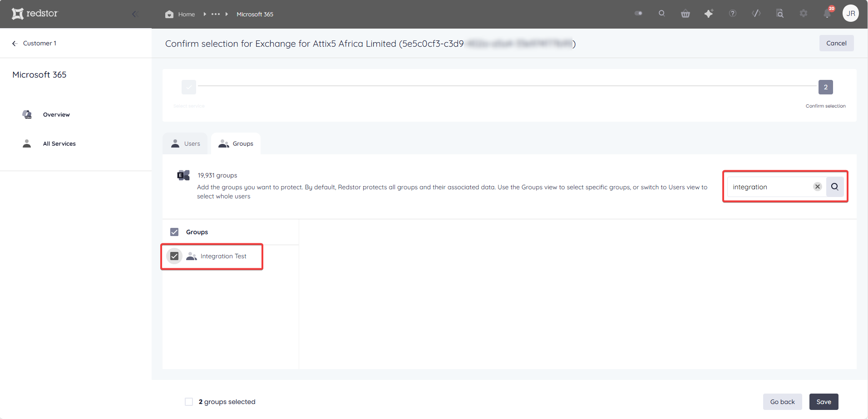Go to Home breadcrumb
The width and height of the screenshot is (868, 419).
coord(180,14)
